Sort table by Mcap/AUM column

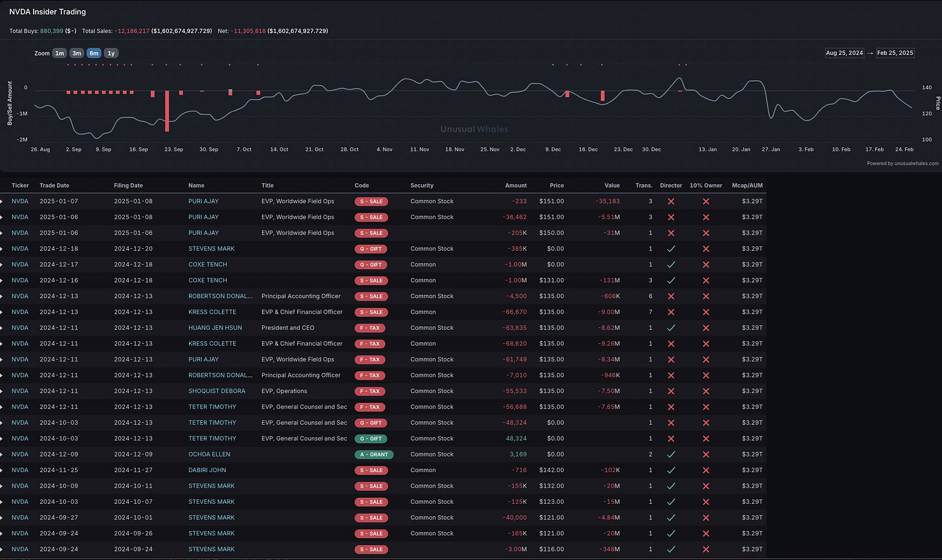pos(747,186)
